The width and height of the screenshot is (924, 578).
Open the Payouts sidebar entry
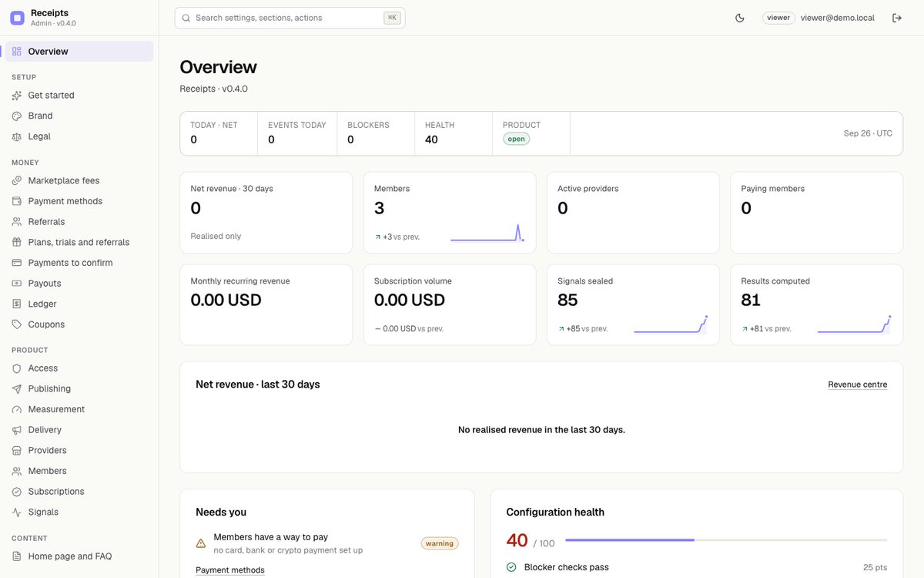pos(79,284)
